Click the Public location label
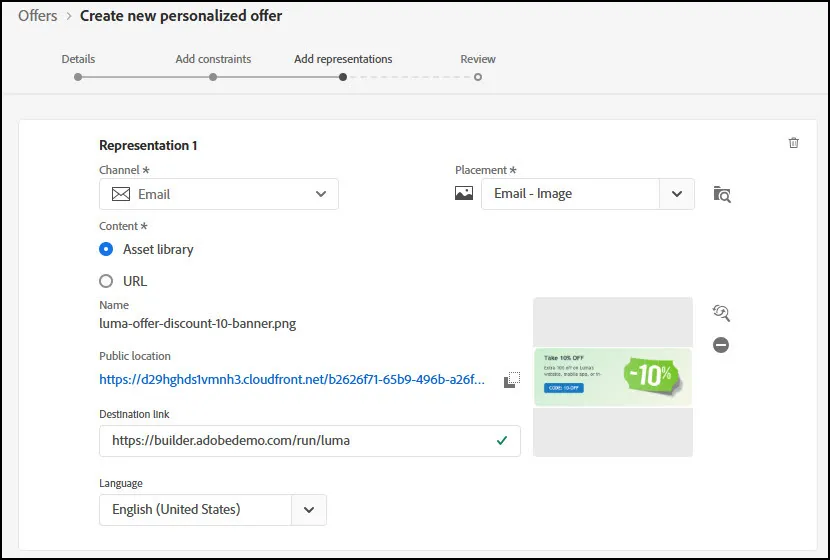The width and height of the screenshot is (830, 560). click(135, 356)
